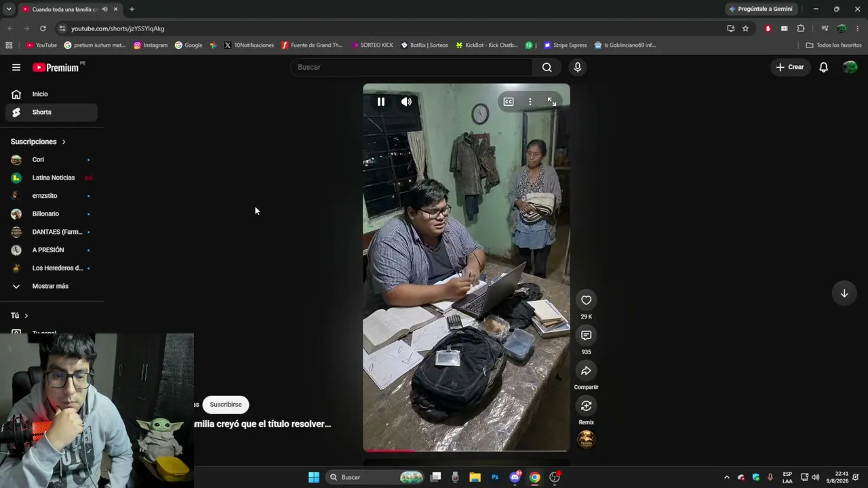Focus the YouTube Buscar search field
This screenshot has height=488, width=868.
tap(412, 67)
